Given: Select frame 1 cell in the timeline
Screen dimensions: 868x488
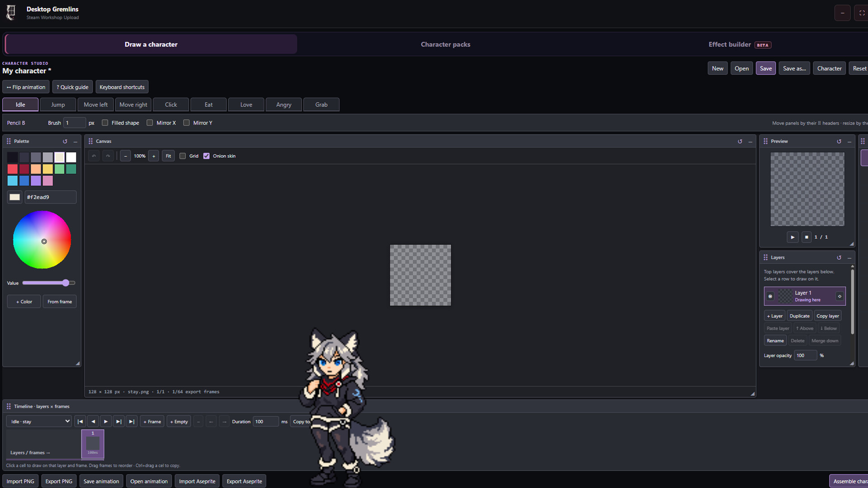Looking at the screenshot, I should [x=93, y=444].
